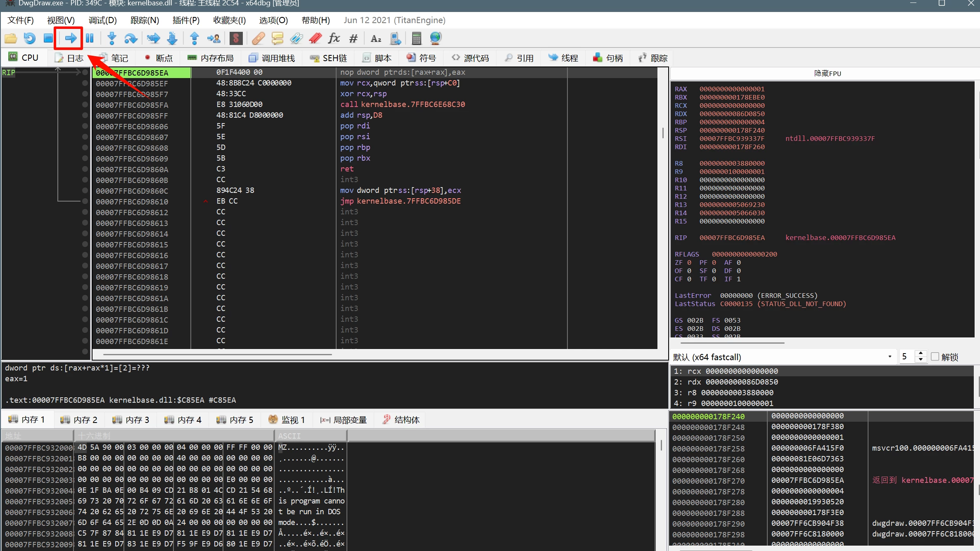
Task: Click the Step Over curved arrow icon
Action: tap(131, 38)
